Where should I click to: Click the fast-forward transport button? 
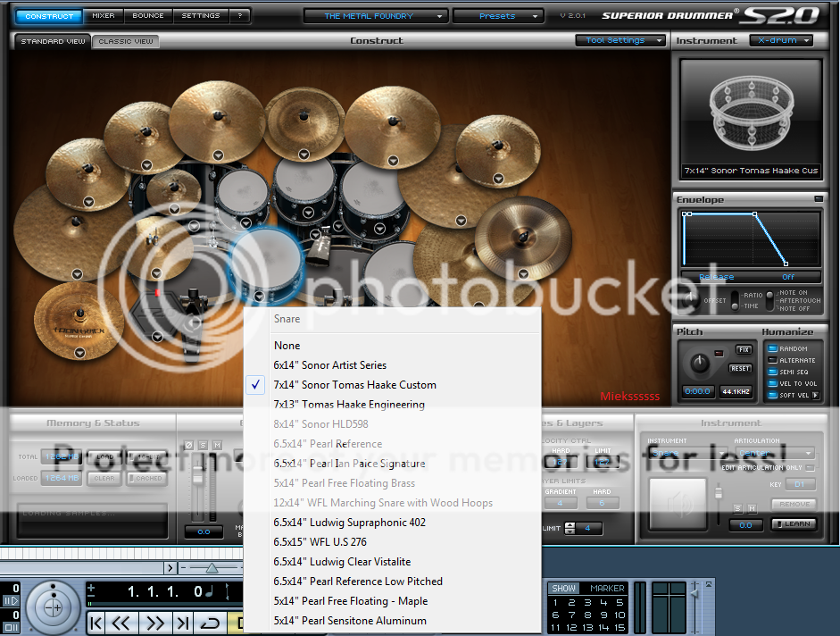[155, 623]
